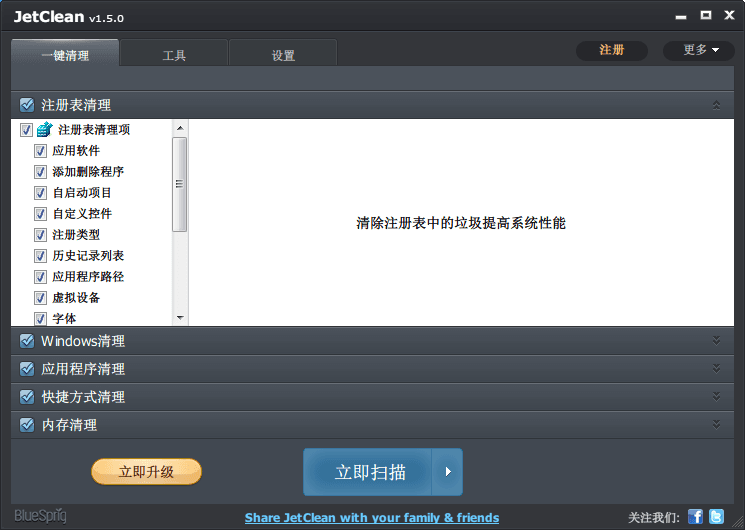
Task: Switch to the 一键清理 tab
Action: pos(65,53)
